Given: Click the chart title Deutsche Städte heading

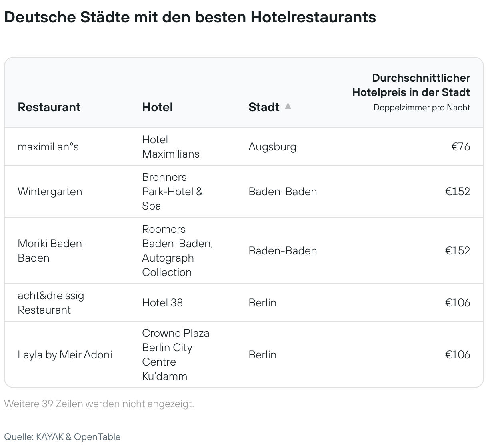Looking at the screenshot, I should 190,17.
